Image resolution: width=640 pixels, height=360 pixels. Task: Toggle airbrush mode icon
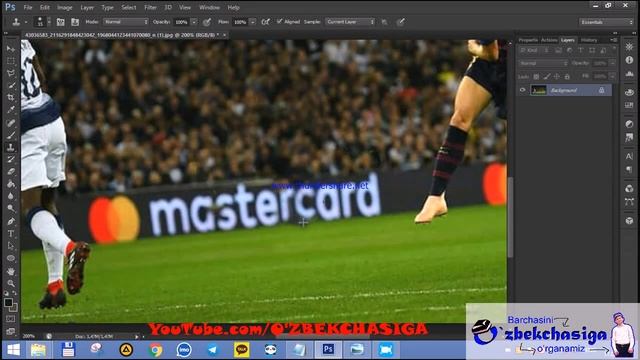(x=266, y=22)
